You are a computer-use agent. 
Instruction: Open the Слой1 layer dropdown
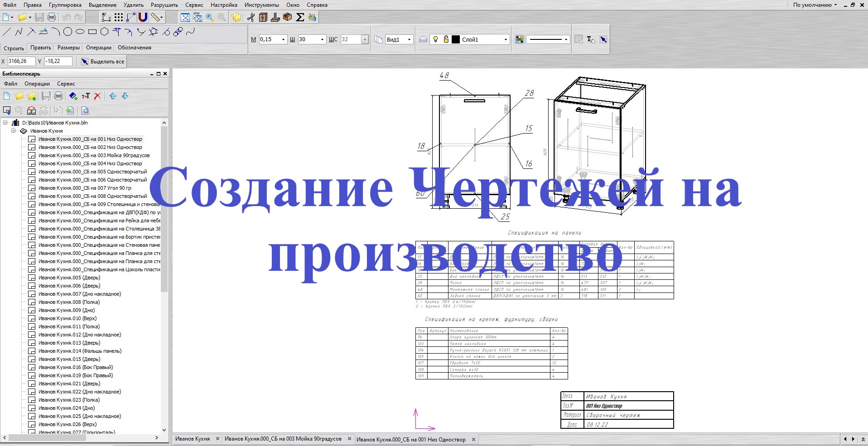click(x=505, y=39)
